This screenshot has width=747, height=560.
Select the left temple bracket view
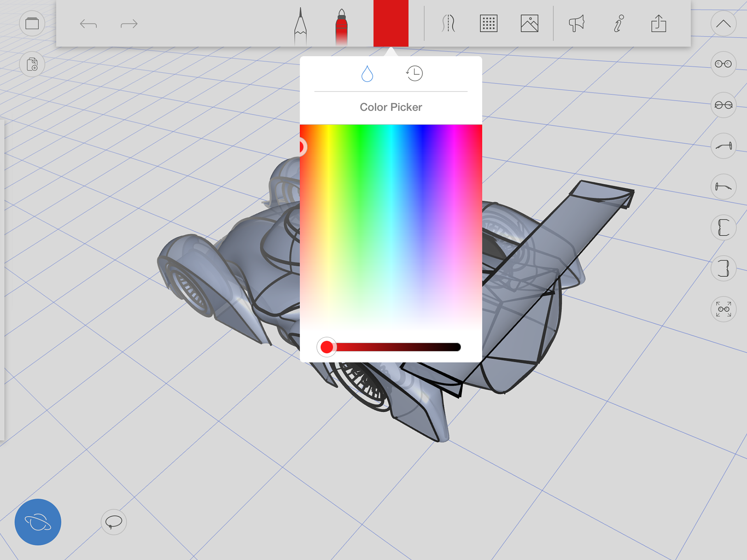(x=723, y=227)
